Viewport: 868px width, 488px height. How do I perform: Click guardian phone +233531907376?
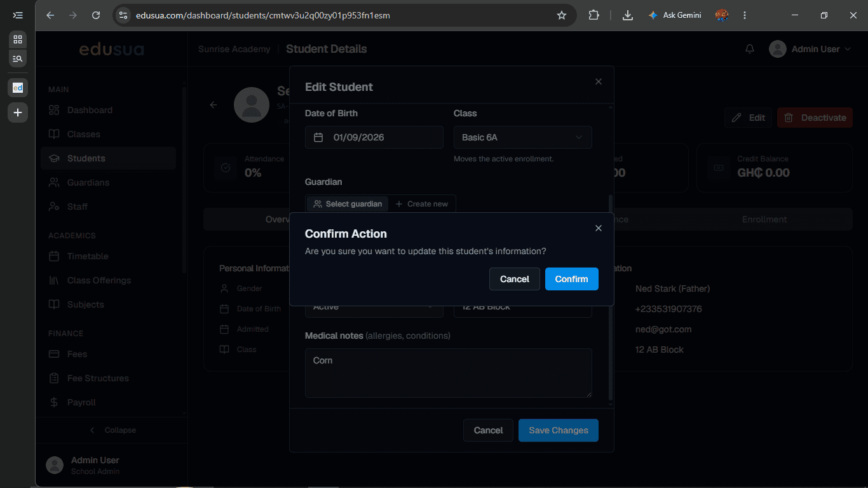point(668,309)
